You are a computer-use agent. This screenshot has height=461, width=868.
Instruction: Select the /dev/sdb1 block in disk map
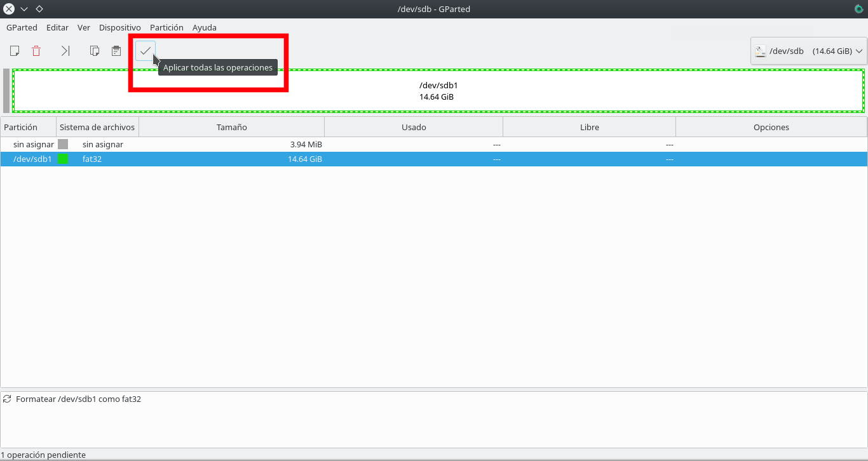(x=438, y=91)
